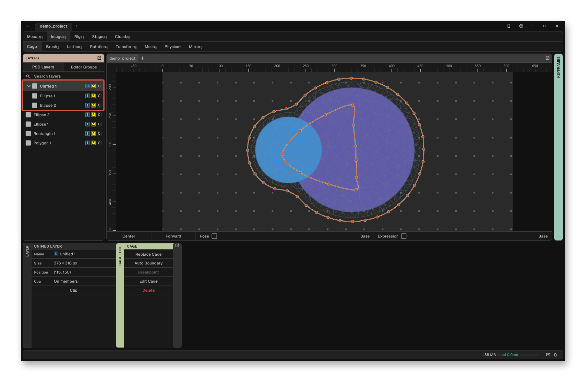The height and width of the screenshot is (391, 588).
Task: Switch to the Rig tab
Action: pos(79,37)
